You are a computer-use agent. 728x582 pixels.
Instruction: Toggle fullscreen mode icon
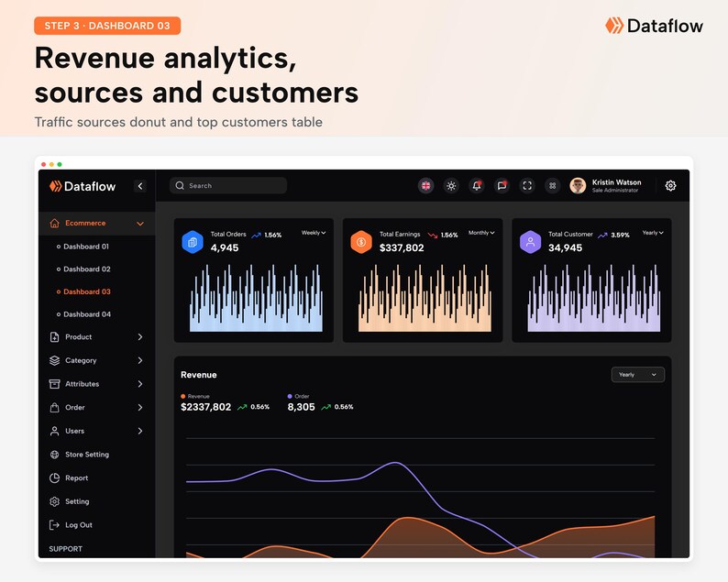527,186
